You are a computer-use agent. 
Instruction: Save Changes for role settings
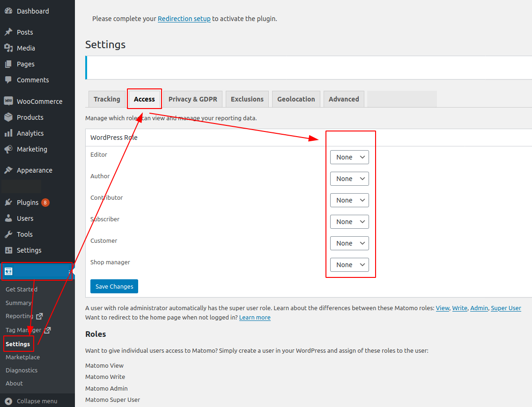tap(114, 286)
